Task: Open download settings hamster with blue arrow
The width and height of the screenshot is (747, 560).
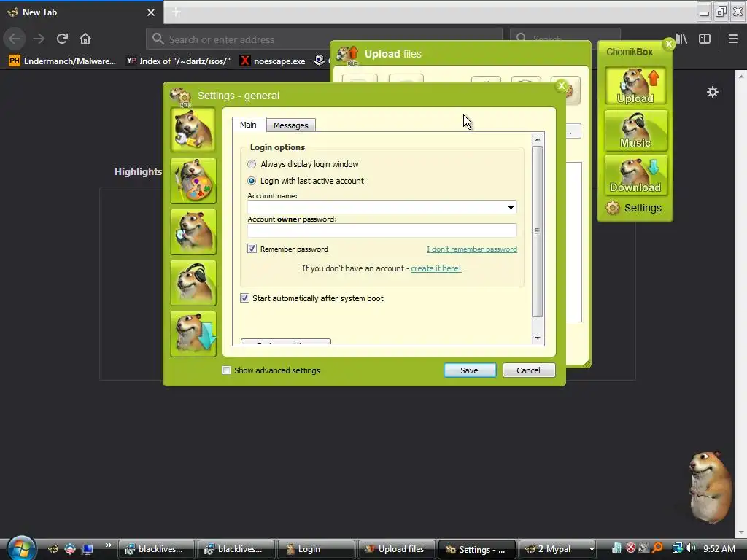Action: pos(193,334)
